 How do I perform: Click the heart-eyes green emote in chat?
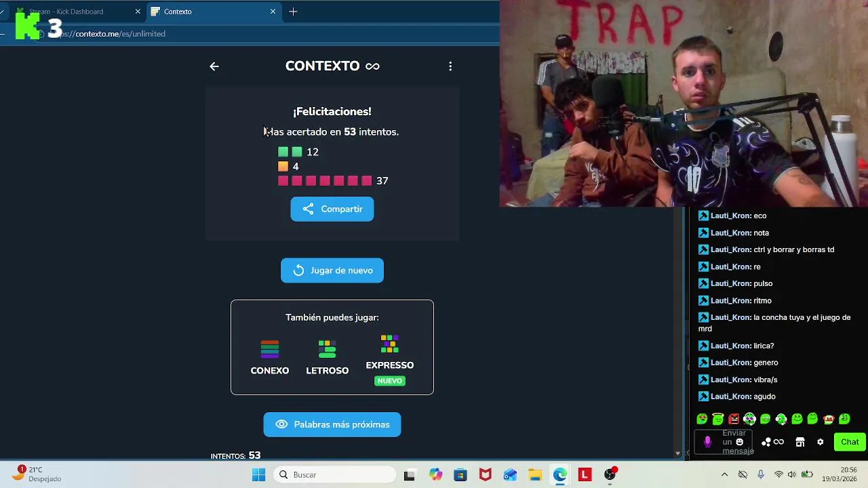pos(702,419)
